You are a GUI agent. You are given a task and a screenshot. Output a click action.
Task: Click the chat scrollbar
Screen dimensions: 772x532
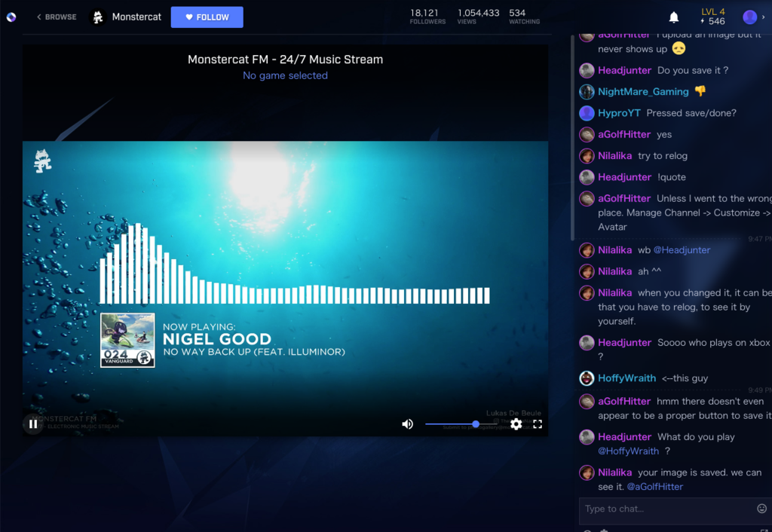coord(572,138)
